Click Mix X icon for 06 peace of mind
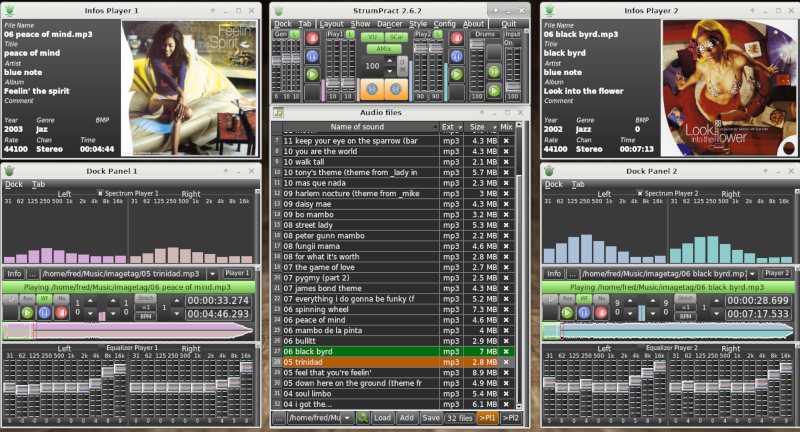 coord(506,320)
